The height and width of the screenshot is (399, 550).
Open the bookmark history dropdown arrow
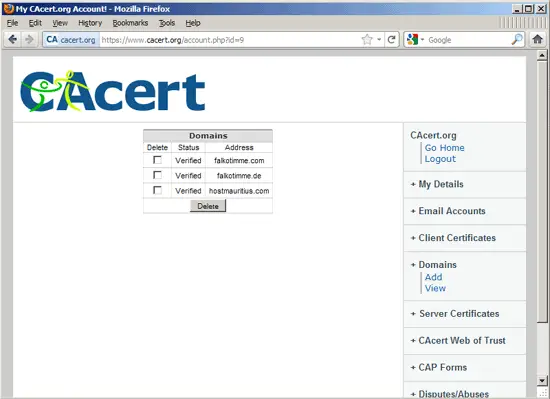pos(379,40)
